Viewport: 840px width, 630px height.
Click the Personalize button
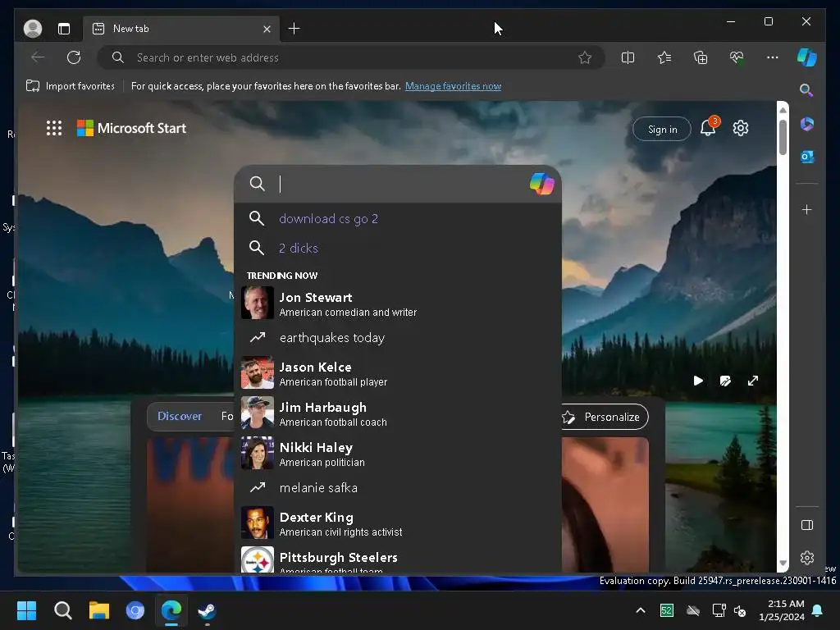tap(603, 417)
